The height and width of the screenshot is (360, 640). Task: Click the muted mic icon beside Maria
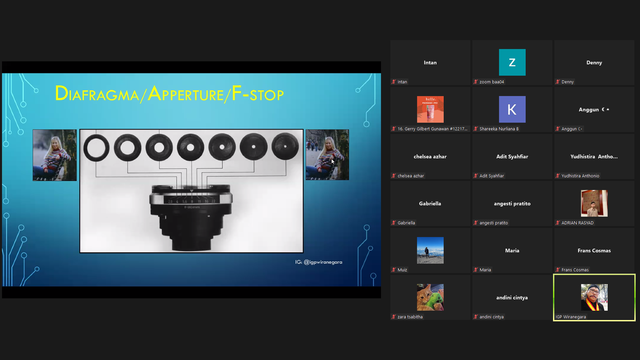point(476,269)
